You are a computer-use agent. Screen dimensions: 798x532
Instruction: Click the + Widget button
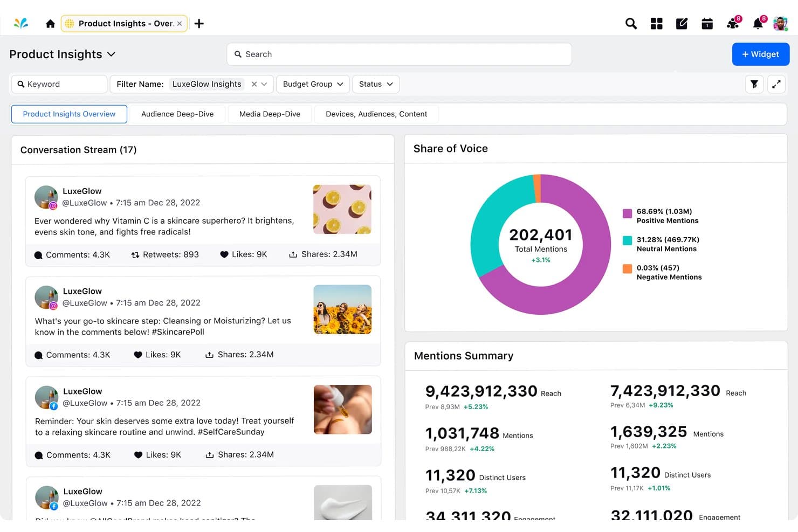pyautogui.click(x=760, y=54)
